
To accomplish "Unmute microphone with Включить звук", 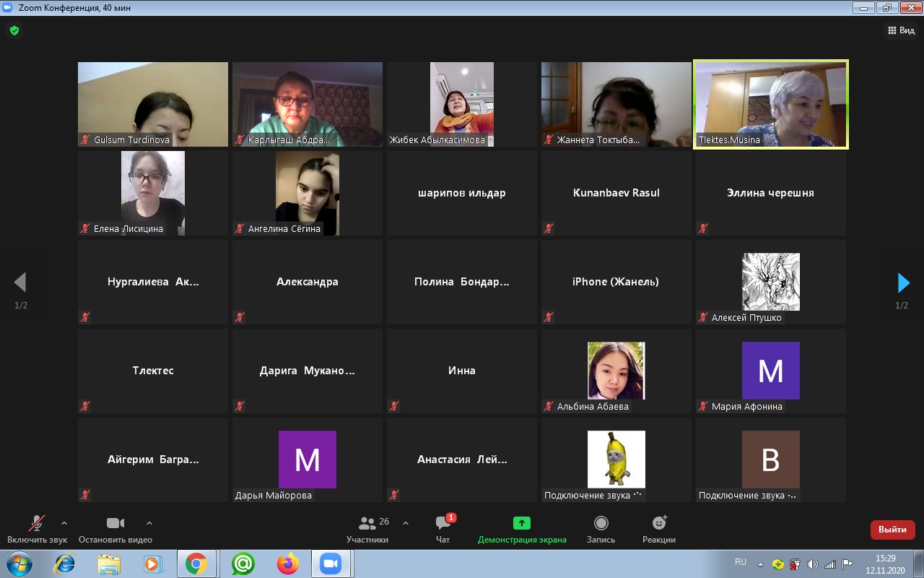I will coord(37,529).
